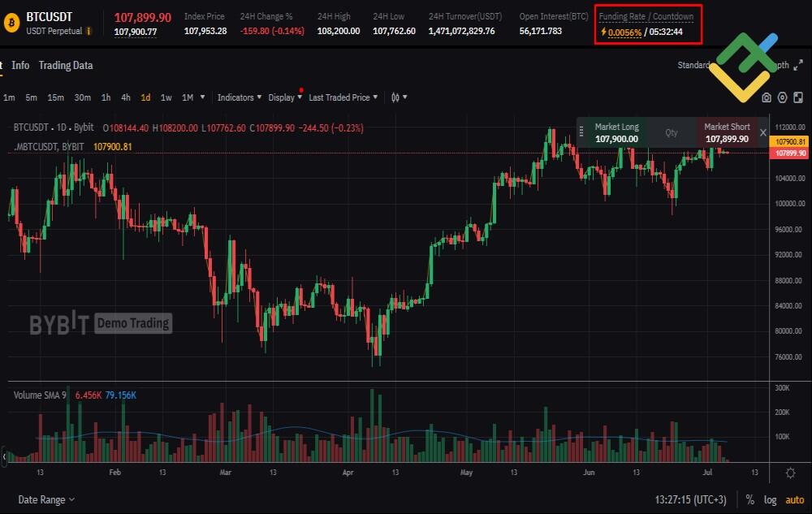The image size is (812, 514).
Task: Close the Market Long/Short order panel
Action: [x=762, y=133]
